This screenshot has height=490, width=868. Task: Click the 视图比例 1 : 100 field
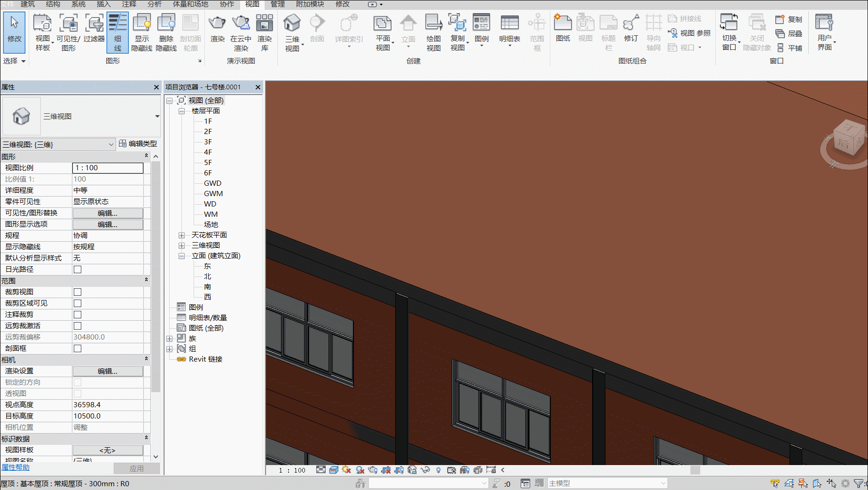click(x=108, y=168)
